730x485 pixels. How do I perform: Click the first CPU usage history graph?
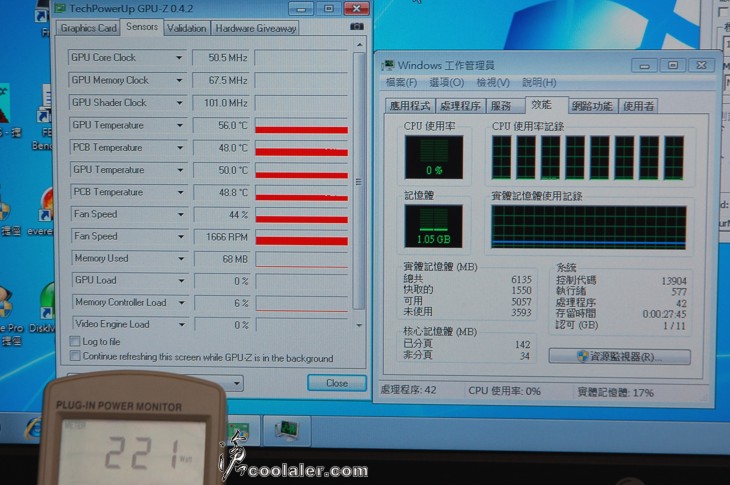tap(501, 157)
